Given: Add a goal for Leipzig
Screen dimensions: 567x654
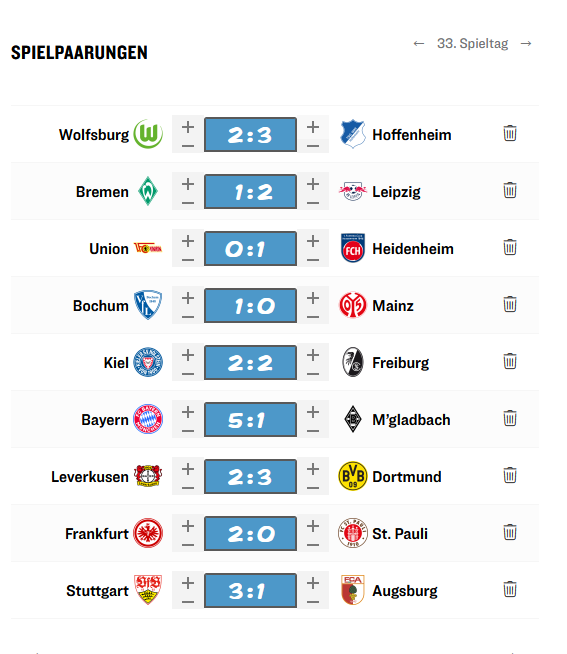Looking at the screenshot, I should 313,184.
